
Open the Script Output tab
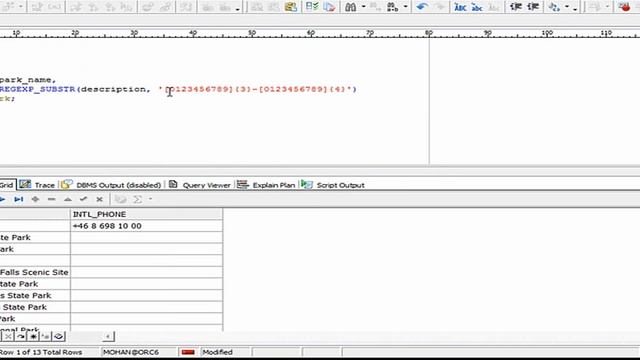click(x=333, y=185)
